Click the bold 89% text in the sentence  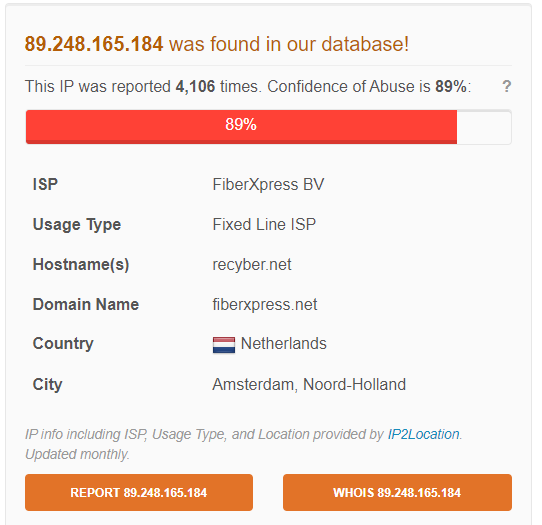click(451, 86)
